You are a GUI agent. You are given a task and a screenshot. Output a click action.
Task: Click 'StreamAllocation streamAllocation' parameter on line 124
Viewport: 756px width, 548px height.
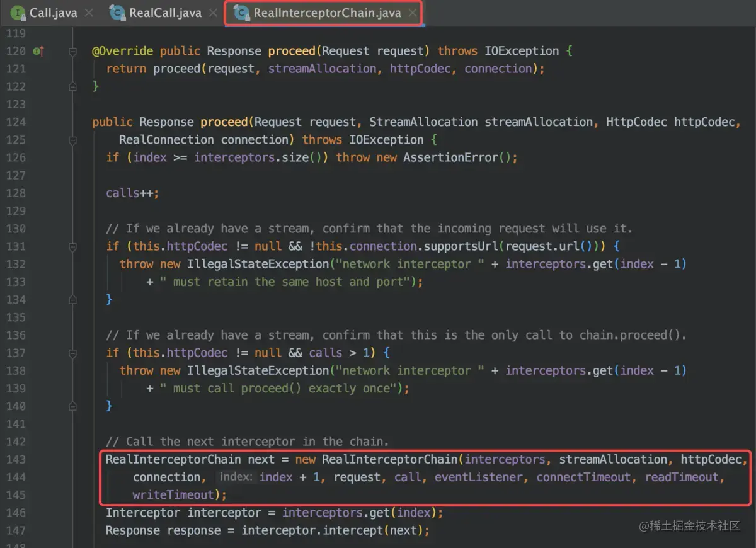(x=481, y=122)
